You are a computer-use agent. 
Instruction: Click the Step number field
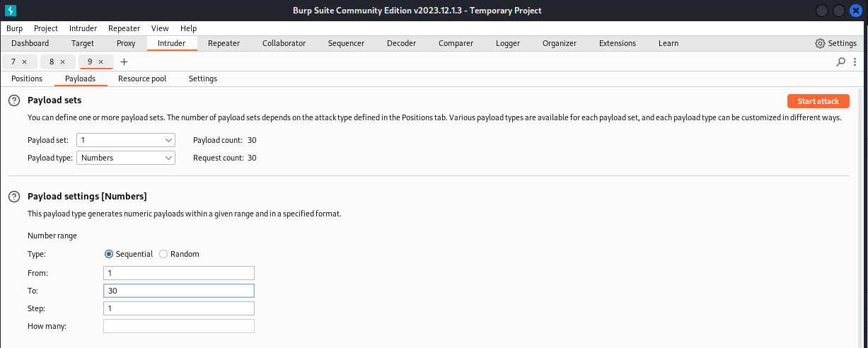pos(179,308)
